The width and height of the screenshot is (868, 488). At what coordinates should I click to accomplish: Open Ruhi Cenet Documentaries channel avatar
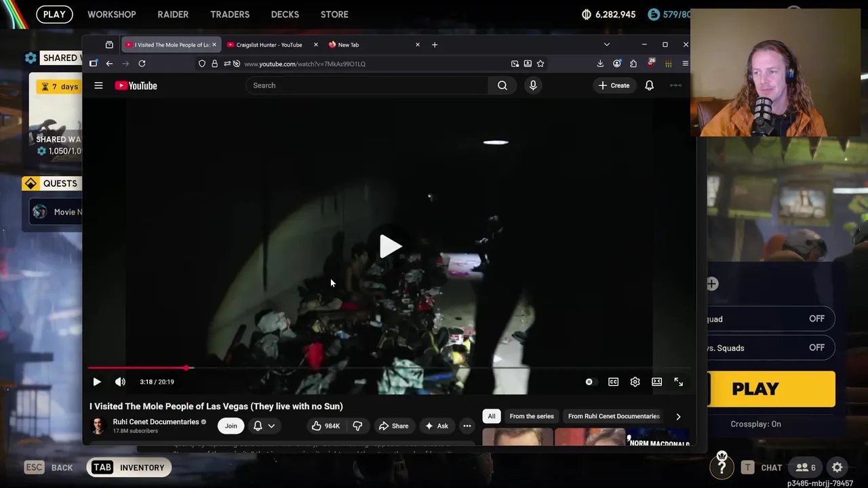98,426
